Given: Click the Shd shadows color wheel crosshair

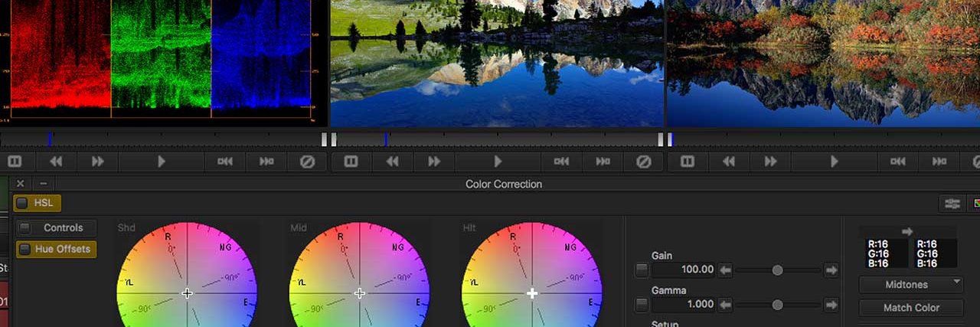Looking at the screenshot, I should click(187, 293).
